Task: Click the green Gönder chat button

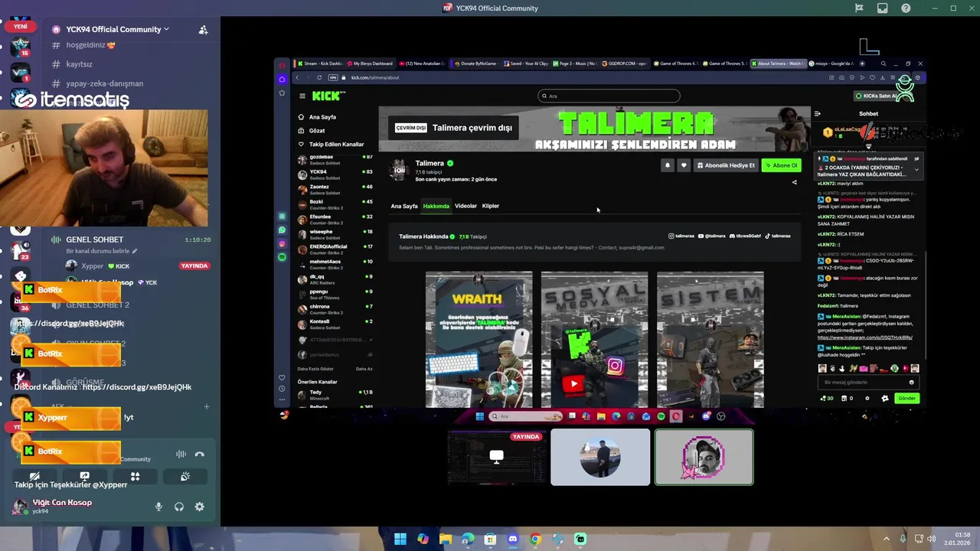Action: [x=906, y=398]
